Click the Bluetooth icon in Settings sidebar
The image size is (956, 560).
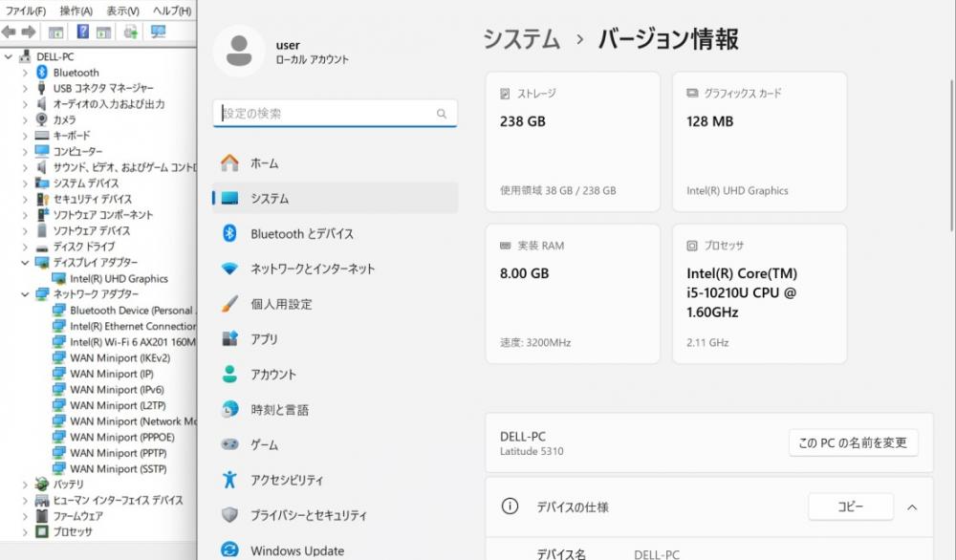pyautogui.click(x=229, y=233)
